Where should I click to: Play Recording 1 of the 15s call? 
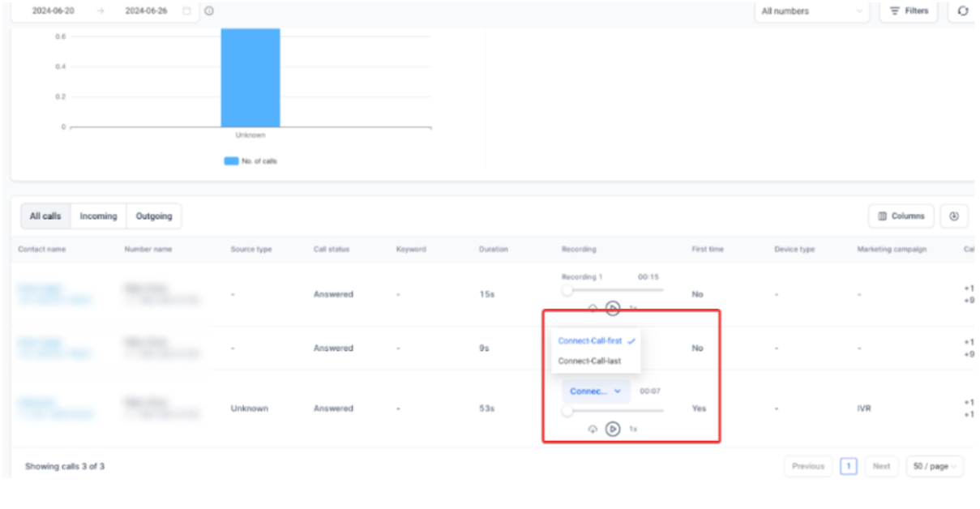click(613, 308)
